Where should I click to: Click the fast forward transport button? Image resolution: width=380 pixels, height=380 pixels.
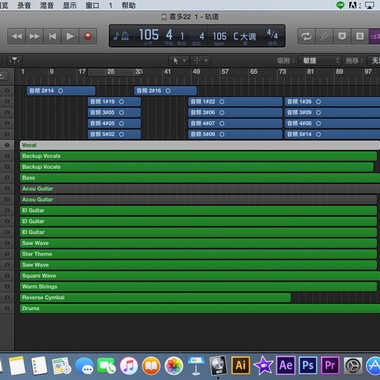(34, 36)
